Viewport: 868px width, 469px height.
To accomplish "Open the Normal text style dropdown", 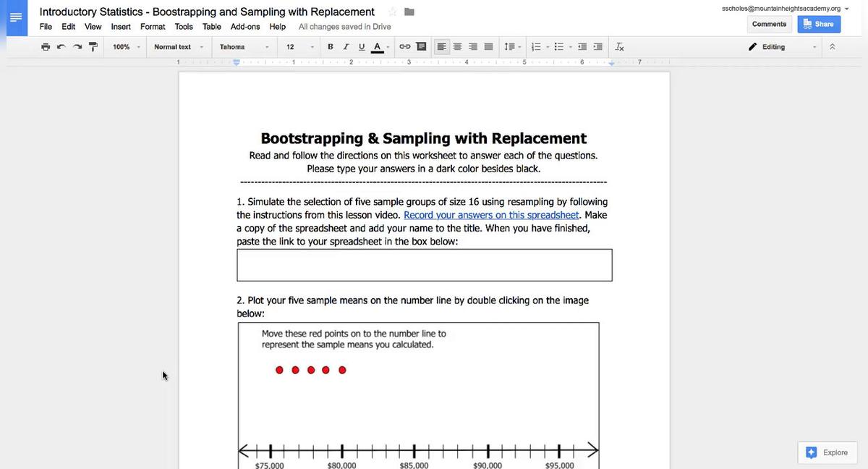I will [x=178, y=47].
